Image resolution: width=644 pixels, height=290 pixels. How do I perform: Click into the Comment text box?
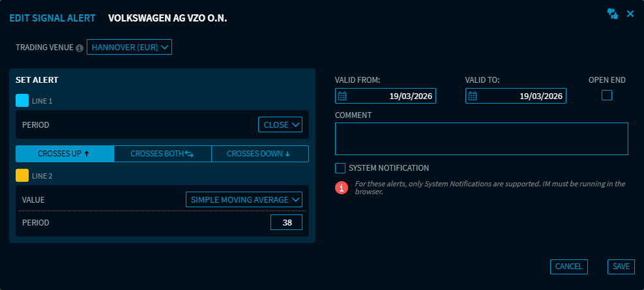click(482, 139)
